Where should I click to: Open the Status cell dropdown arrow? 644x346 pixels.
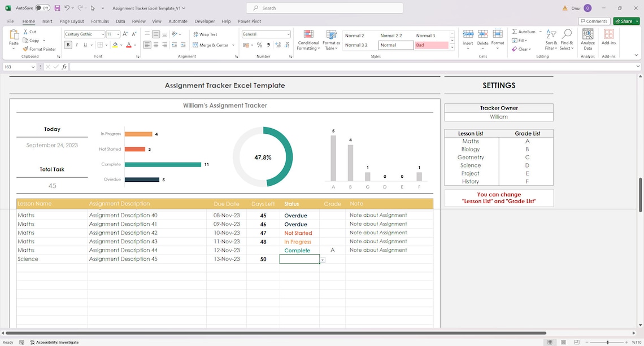(322, 259)
